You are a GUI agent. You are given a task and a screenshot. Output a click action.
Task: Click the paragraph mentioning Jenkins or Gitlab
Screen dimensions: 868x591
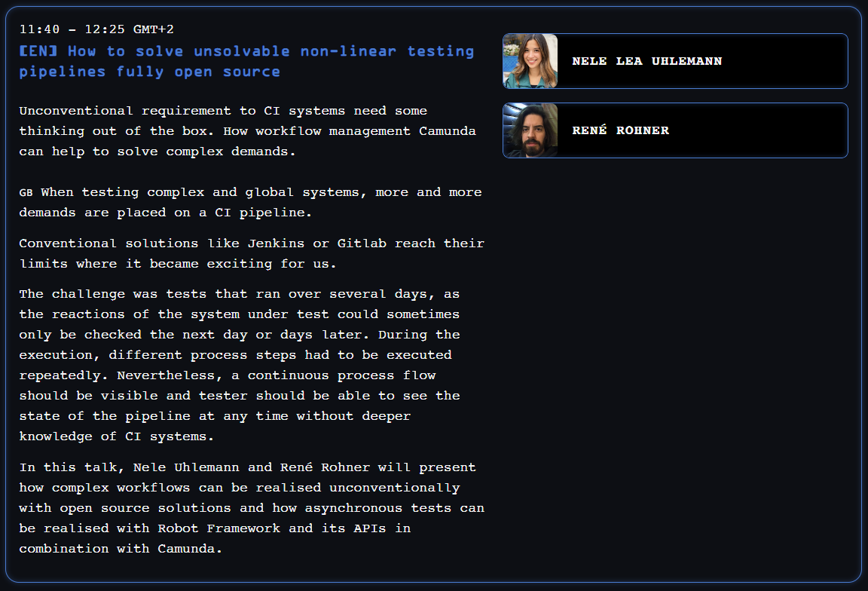(251, 253)
